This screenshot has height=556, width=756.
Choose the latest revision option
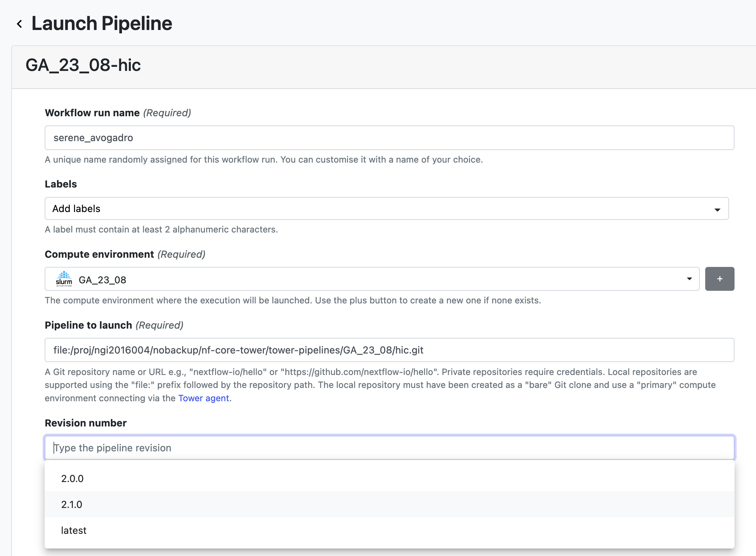click(x=389, y=530)
